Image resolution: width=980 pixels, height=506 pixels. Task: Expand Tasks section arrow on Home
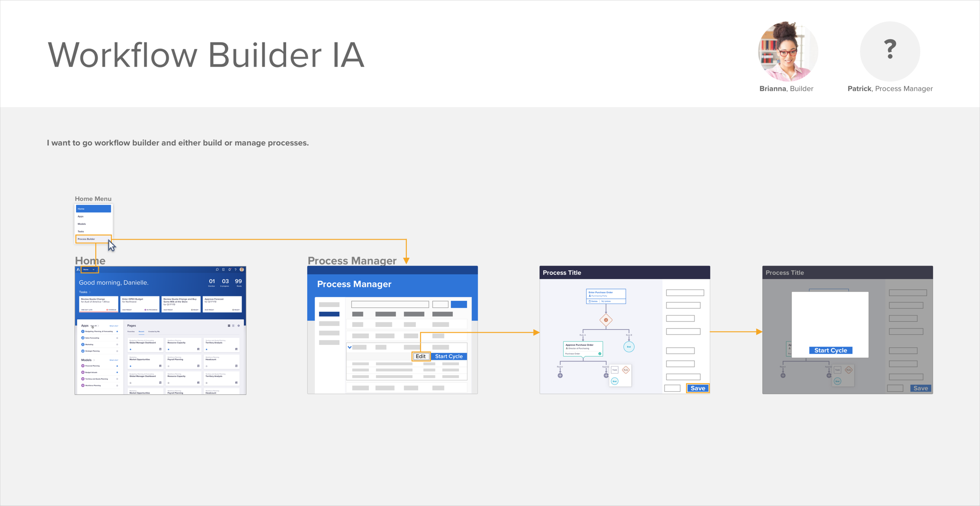(x=90, y=292)
